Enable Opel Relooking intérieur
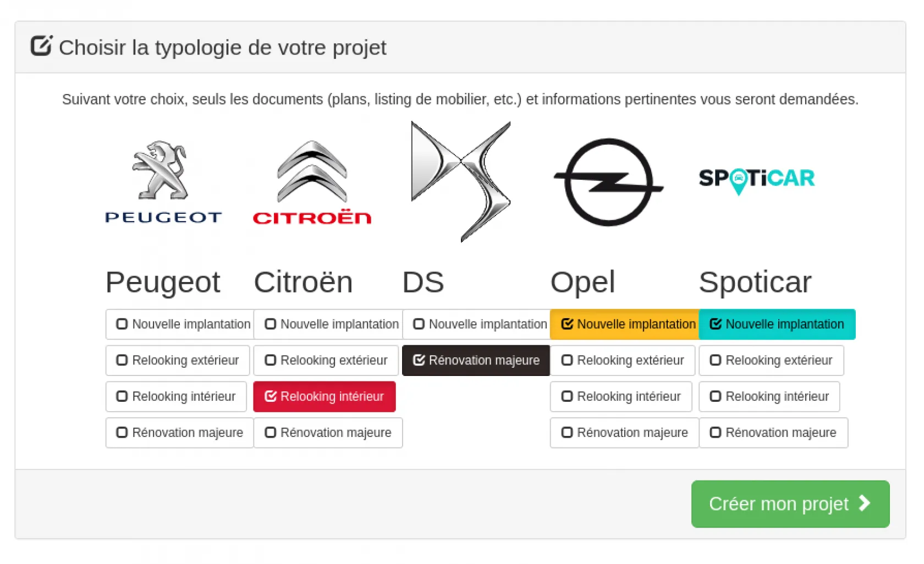 621,397
